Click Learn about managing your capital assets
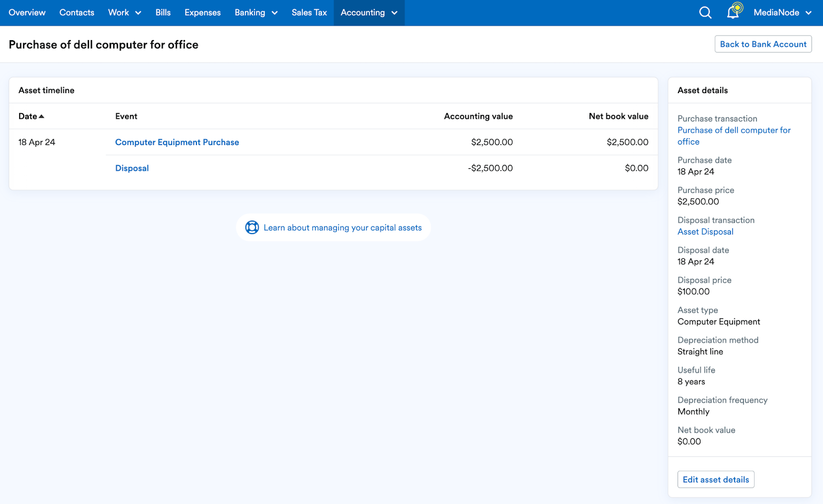823x504 pixels. pos(342,227)
